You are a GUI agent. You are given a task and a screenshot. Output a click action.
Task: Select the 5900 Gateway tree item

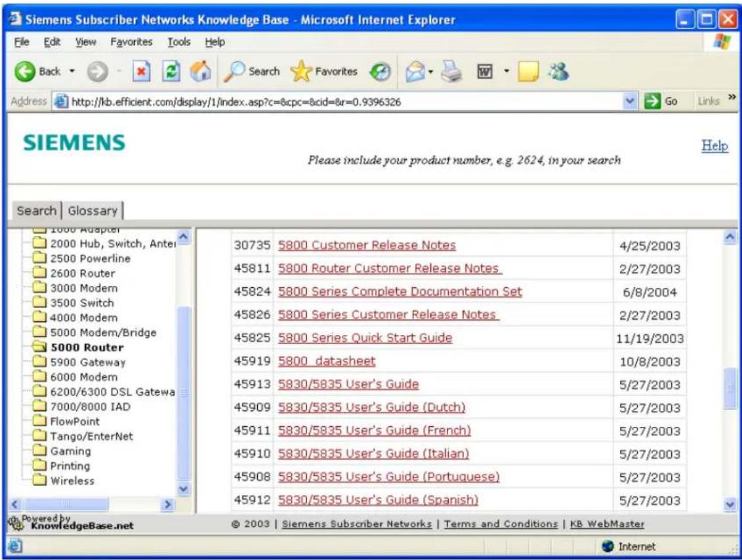pyautogui.click(x=88, y=363)
